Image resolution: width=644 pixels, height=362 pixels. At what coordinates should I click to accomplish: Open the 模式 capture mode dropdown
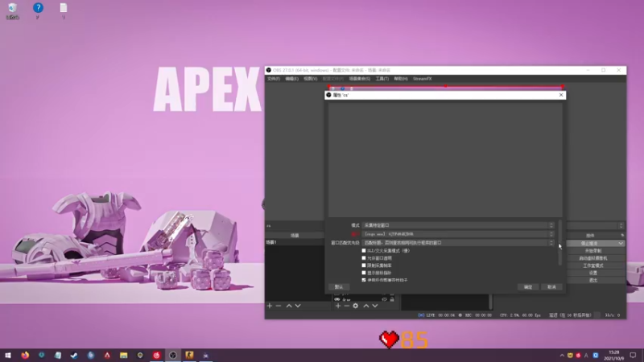tap(458, 225)
